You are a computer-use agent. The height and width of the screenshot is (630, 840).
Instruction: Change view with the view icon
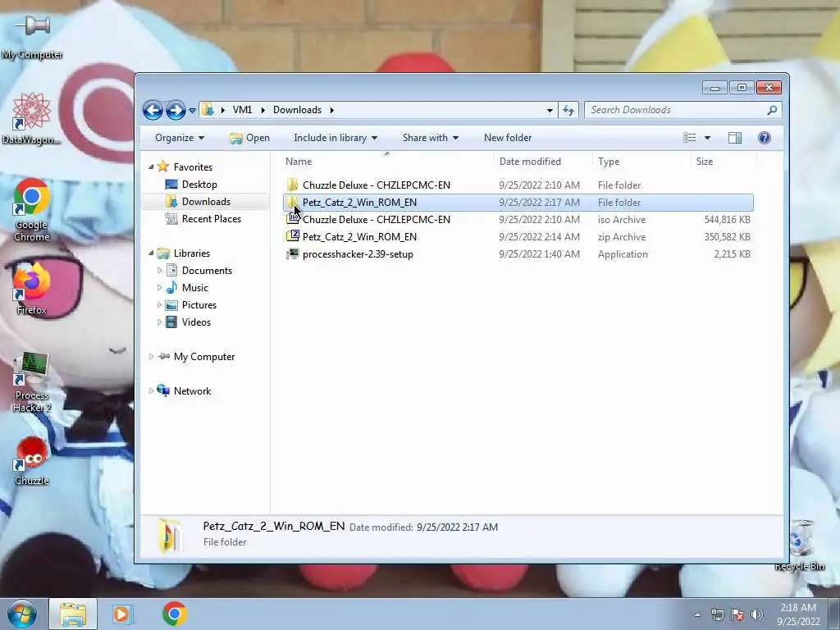click(x=689, y=138)
